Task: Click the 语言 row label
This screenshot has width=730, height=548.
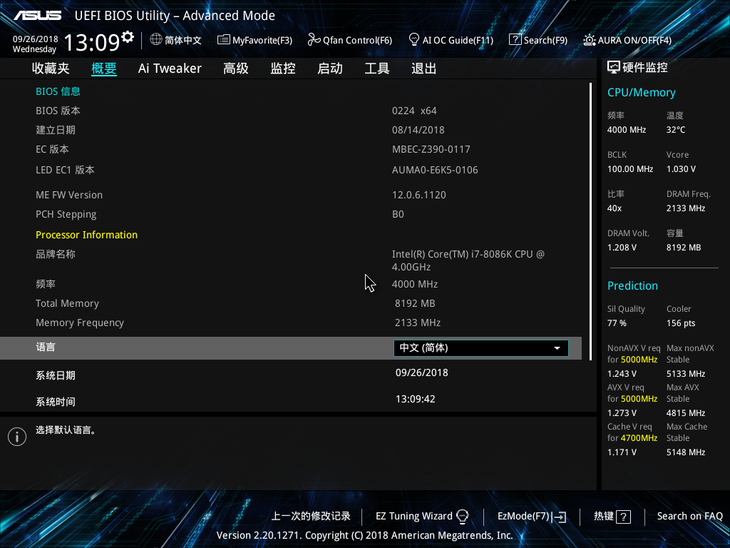Action: tap(46, 347)
